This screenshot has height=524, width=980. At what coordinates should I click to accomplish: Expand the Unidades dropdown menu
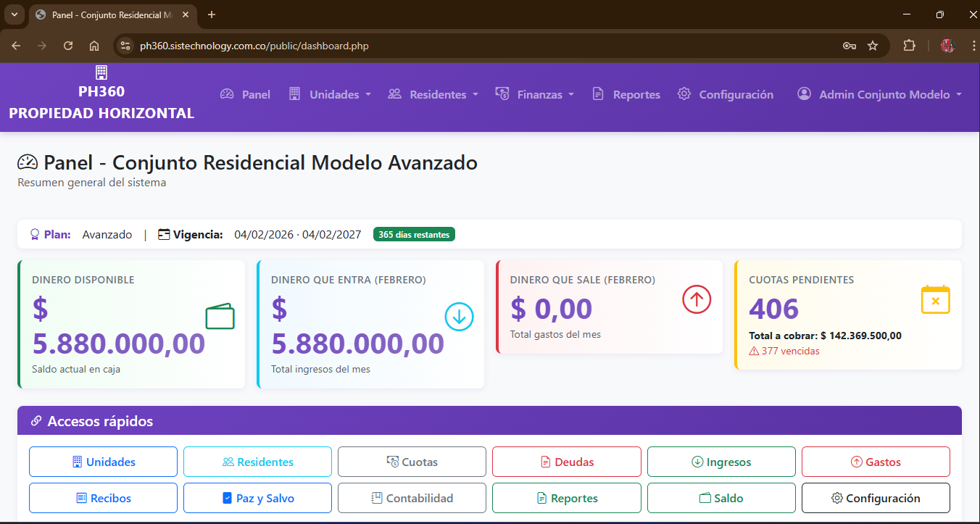(x=331, y=94)
